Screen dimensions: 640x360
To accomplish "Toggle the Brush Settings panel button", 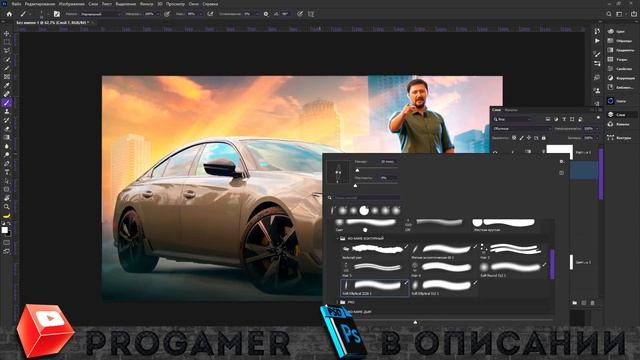I will click(57, 14).
